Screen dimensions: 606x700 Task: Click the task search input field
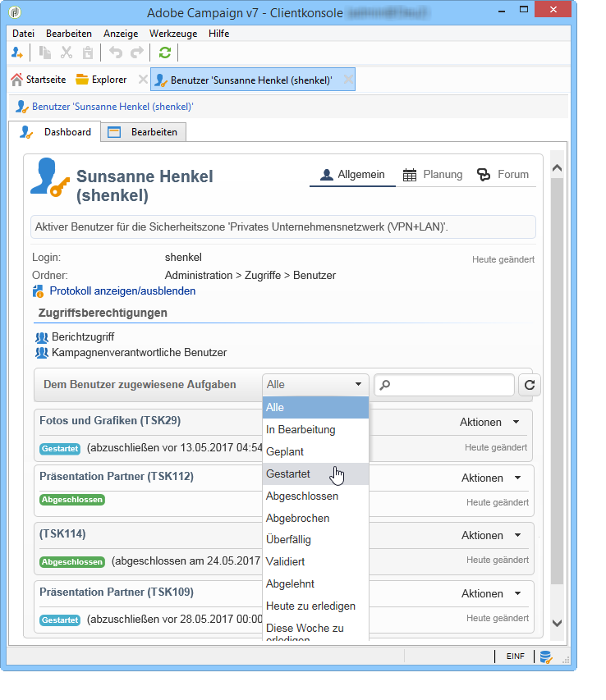(444, 385)
